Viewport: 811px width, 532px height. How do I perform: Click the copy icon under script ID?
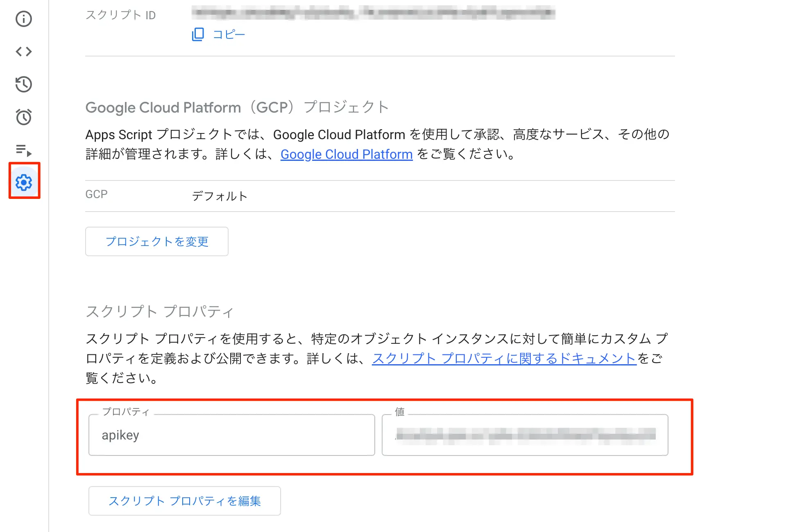coord(198,34)
